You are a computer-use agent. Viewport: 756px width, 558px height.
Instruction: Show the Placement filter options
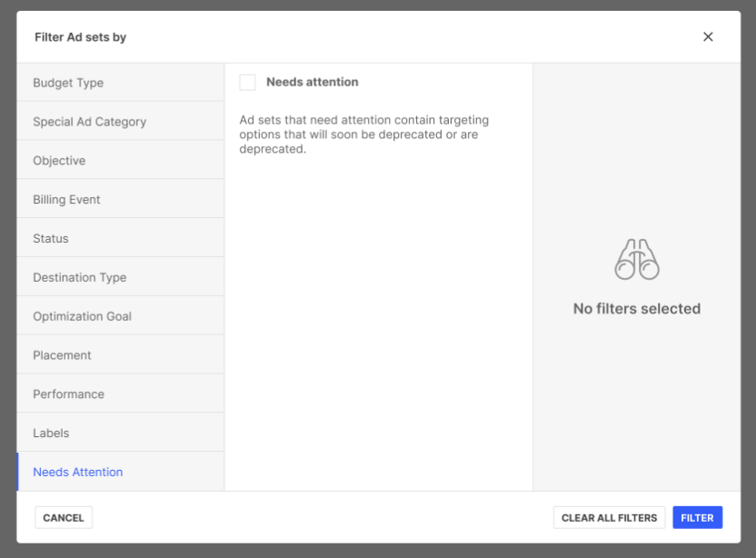tap(62, 355)
